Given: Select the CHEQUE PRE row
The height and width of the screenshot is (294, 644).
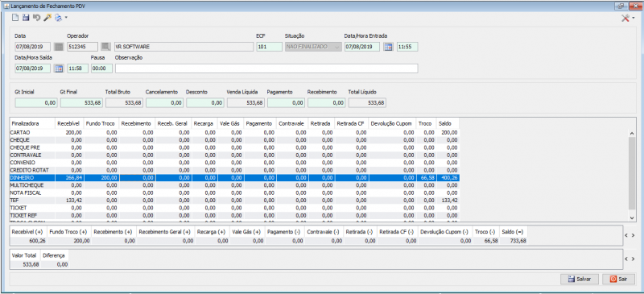Looking at the screenshot, I should point(234,147).
